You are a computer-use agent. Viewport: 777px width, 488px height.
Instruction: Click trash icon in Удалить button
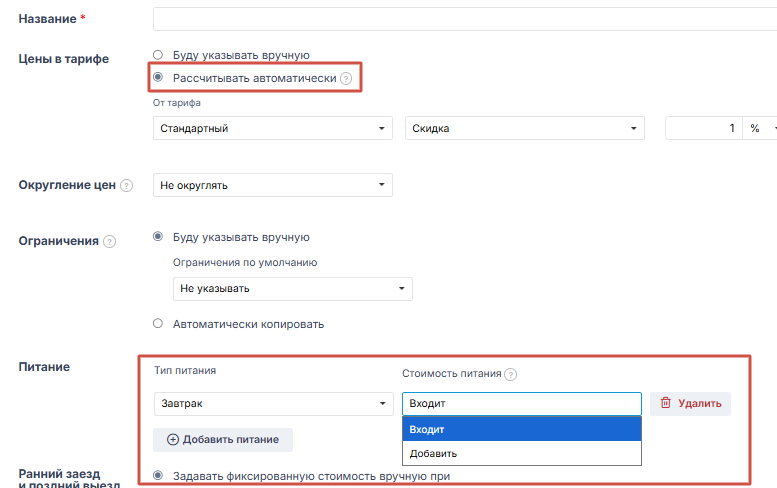pyautogui.click(x=666, y=403)
